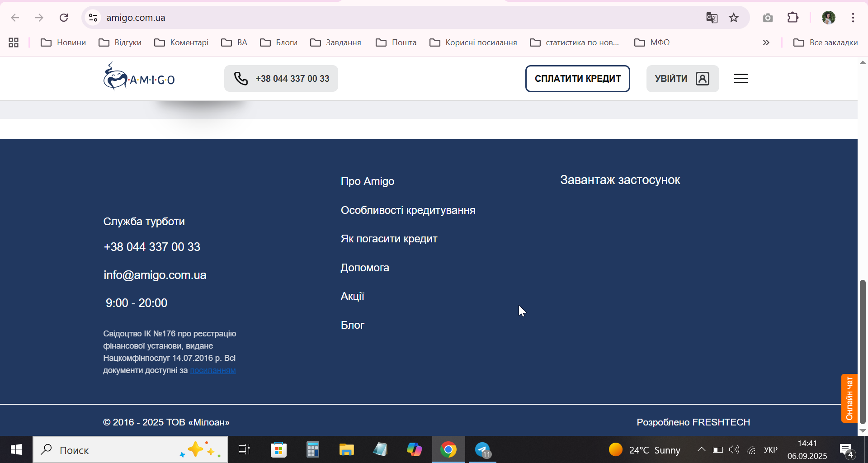Open Task View on taskbar
Viewport: 868px width, 463px height.
click(244, 449)
